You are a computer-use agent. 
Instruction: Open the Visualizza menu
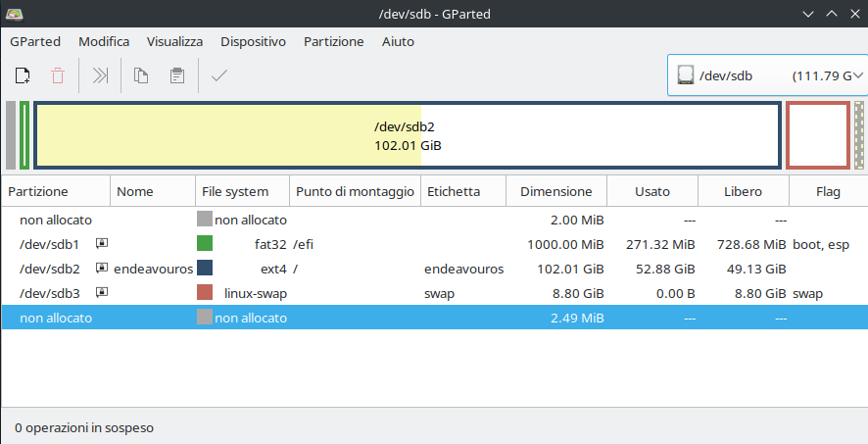coord(174,41)
